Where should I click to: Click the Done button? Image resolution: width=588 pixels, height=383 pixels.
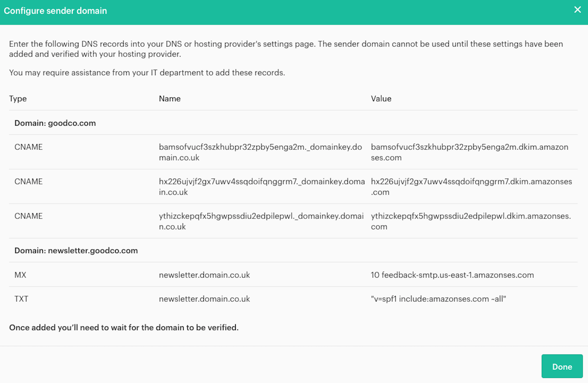562,366
